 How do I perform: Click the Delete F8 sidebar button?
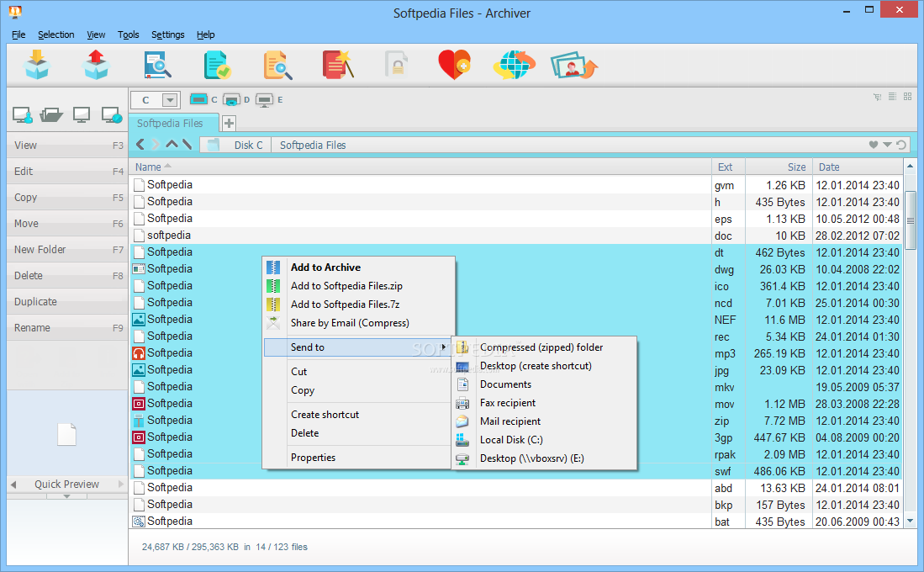(x=67, y=275)
